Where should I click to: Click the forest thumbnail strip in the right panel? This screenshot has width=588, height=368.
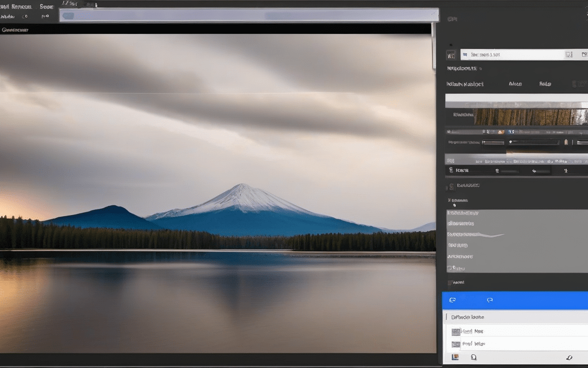point(528,117)
